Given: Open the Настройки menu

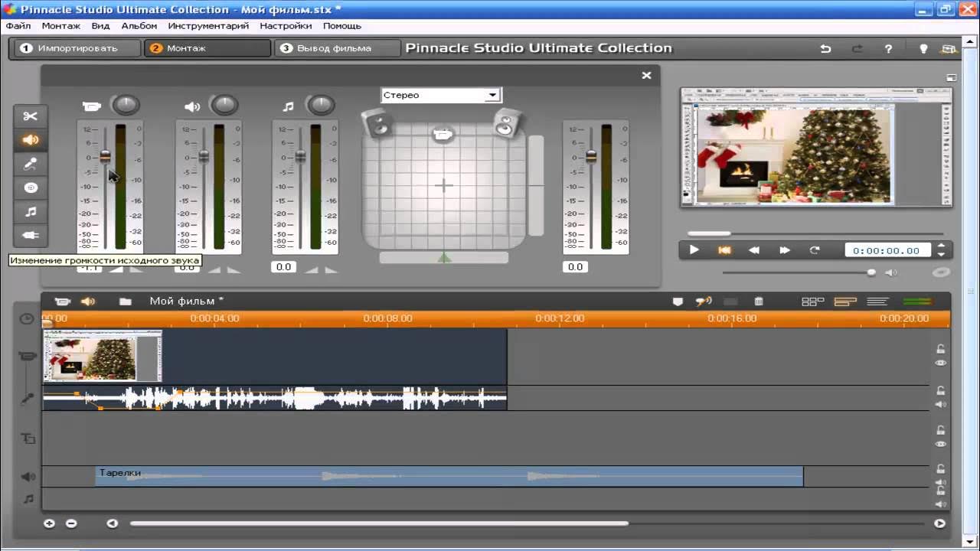Looking at the screenshot, I should 286,25.
